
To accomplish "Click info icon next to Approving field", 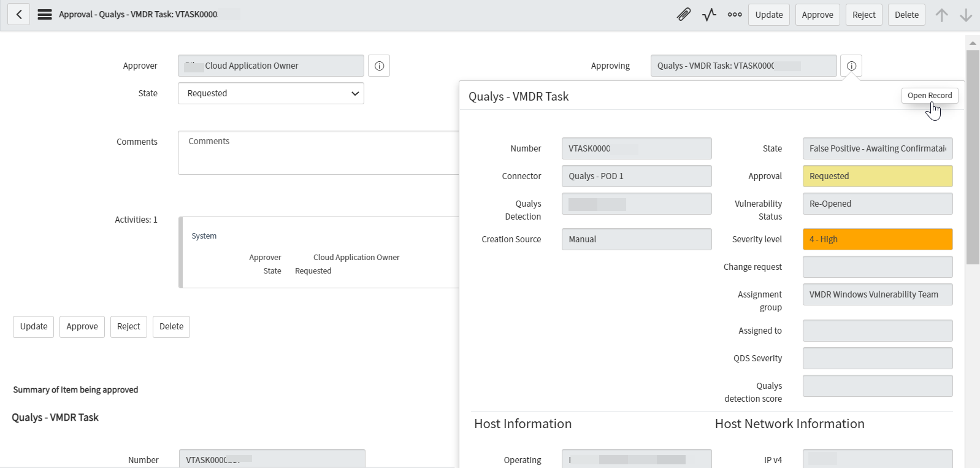I will [x=851, y=66].
